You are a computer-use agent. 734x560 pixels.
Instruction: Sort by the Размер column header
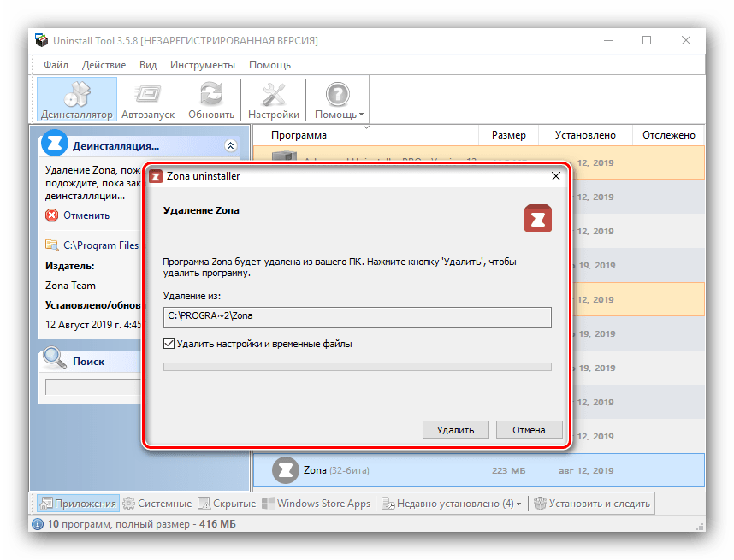click(508, 135)
